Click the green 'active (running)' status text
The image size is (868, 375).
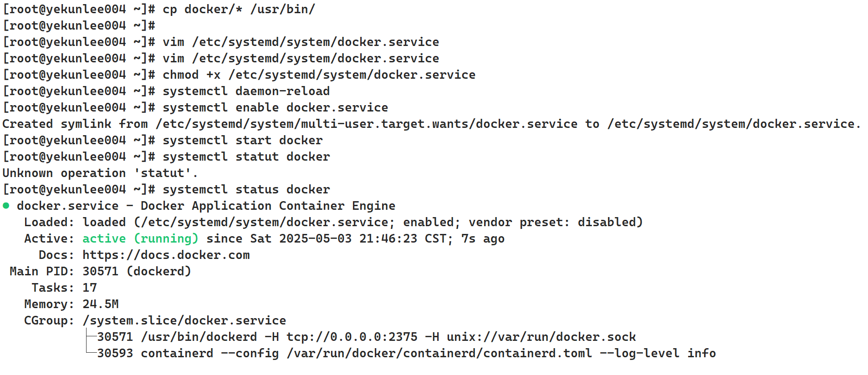point(140,238)
